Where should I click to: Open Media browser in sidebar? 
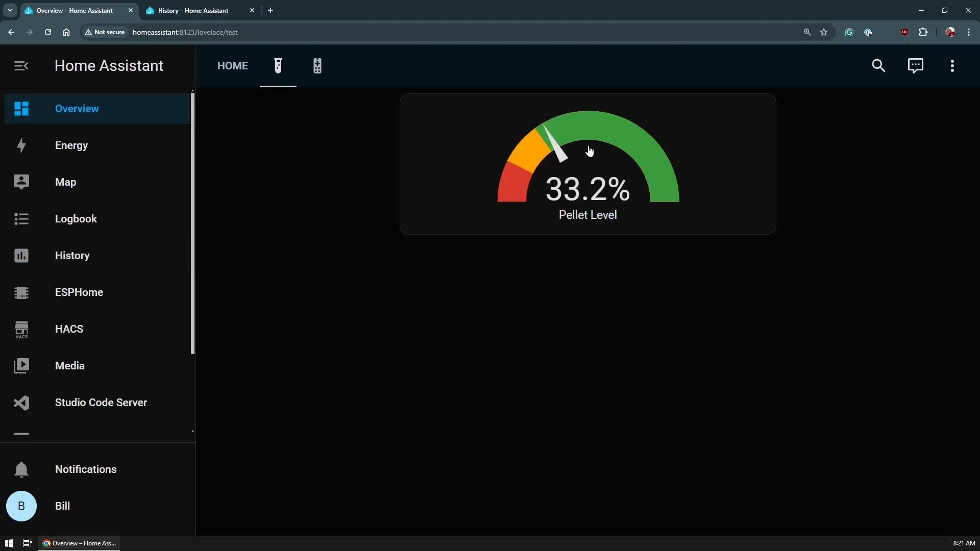pyautogui.click(x=69, y=366)
